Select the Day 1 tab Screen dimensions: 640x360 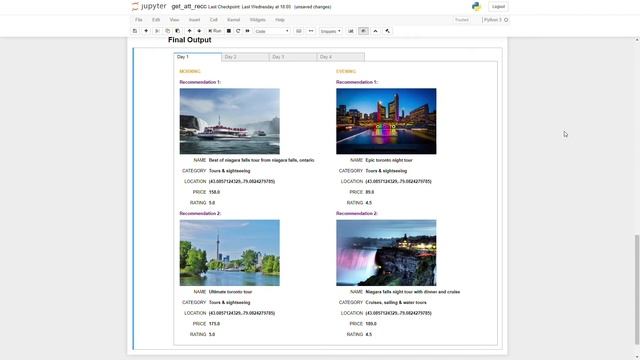point(198,57)
